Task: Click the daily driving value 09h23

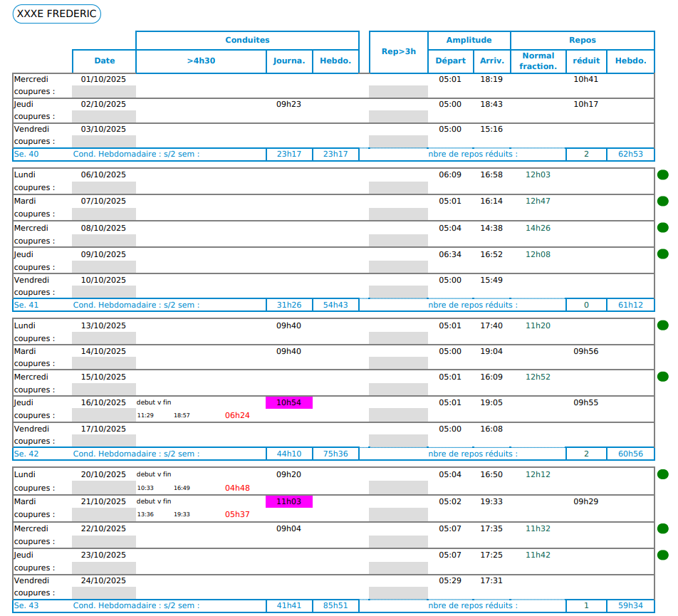Action: coord(289,105)
